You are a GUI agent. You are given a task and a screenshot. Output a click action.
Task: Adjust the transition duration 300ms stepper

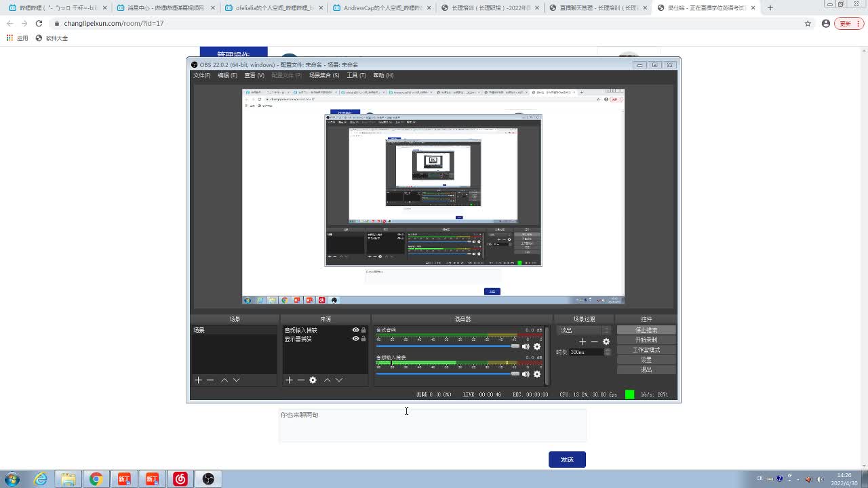coord(608,352)
